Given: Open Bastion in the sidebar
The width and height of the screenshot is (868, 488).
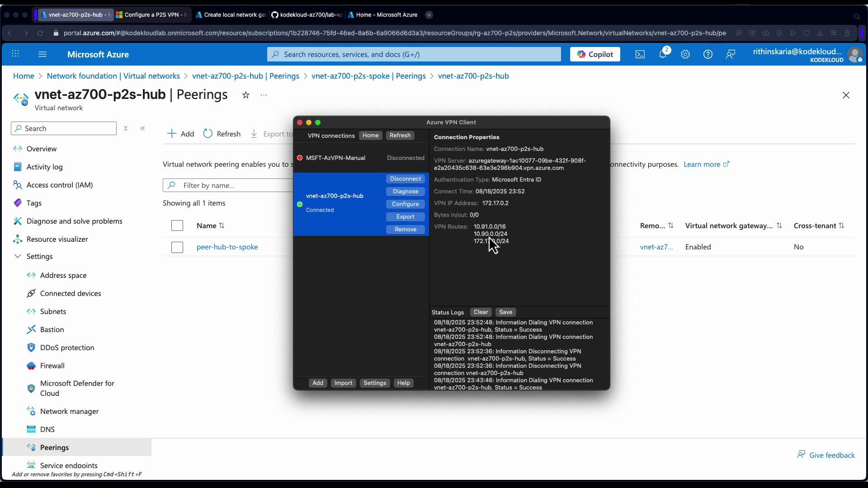Looking at the screenshot, I should 52,329.
